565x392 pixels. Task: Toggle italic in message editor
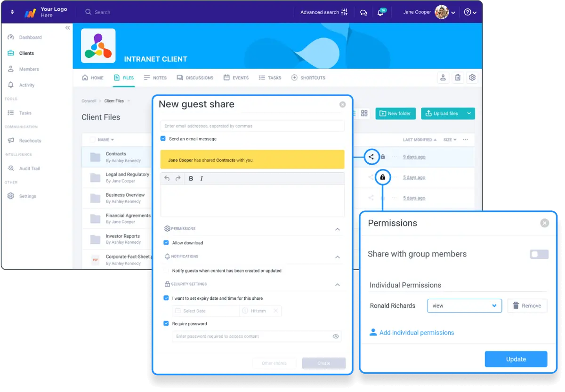[202, 178]
